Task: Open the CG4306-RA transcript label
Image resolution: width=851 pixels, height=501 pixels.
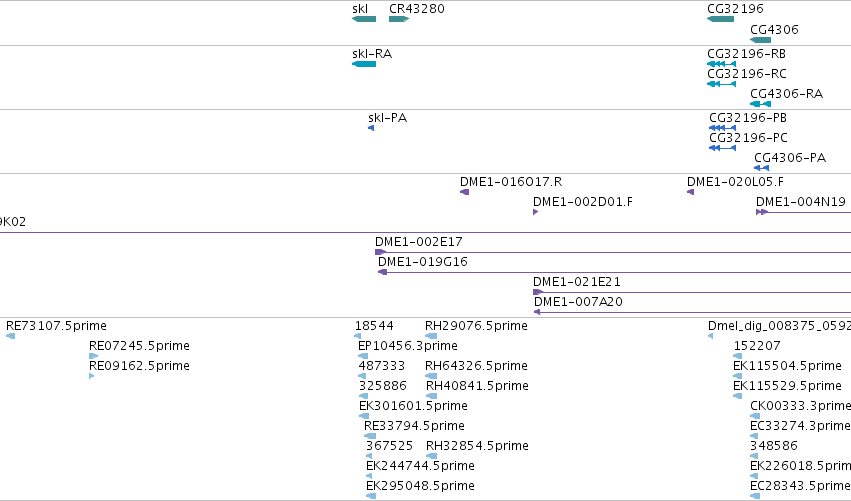Action: coord(786,93)
